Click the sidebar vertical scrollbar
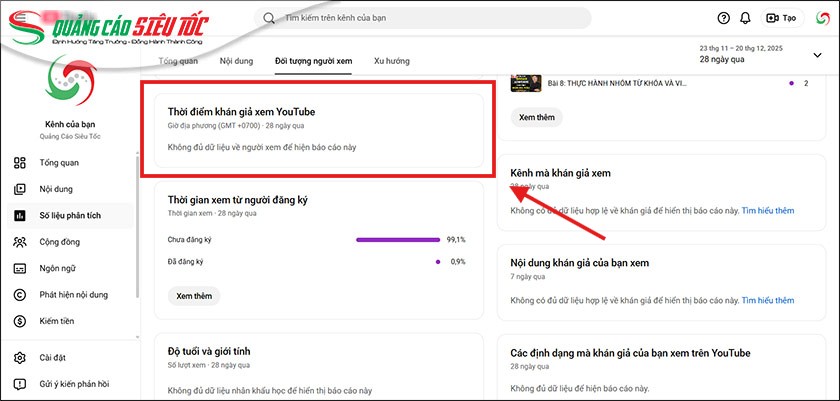840x401 pixels. pos(137,225)
